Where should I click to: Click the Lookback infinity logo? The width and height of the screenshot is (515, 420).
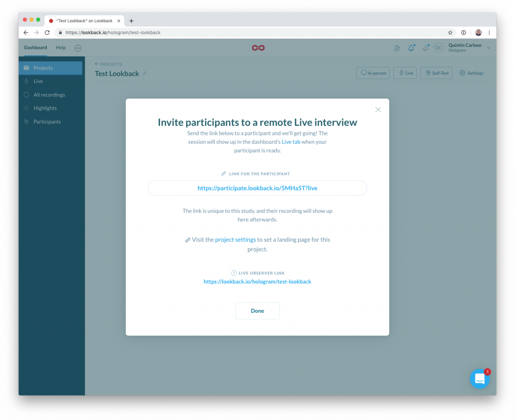258,48
